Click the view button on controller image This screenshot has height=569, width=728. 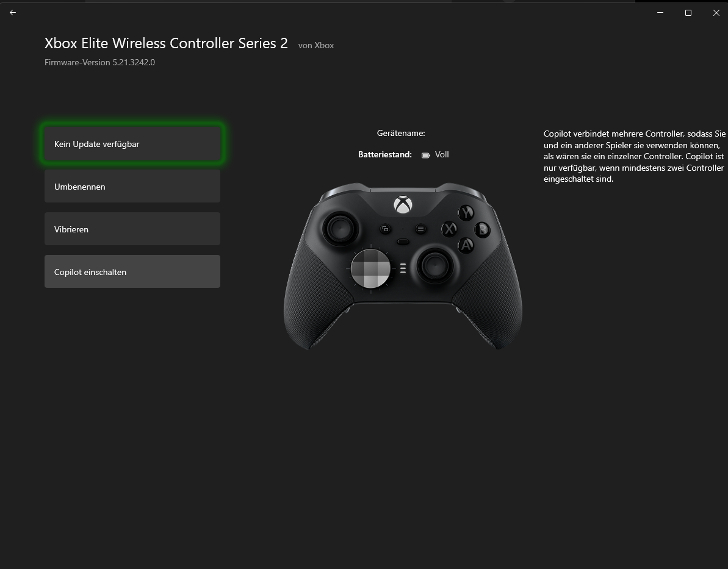(x=385, y=229)
